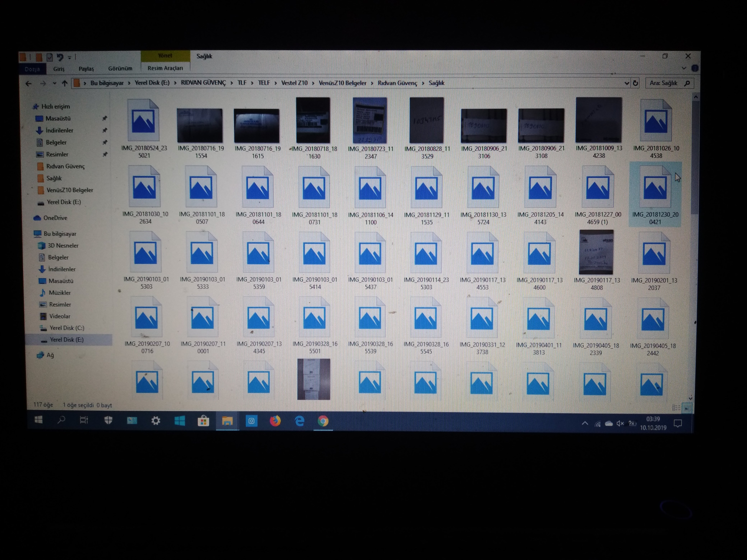
Task: Click the Back navigation arrow
Action: pyautogui.click(x=29, y=83)
